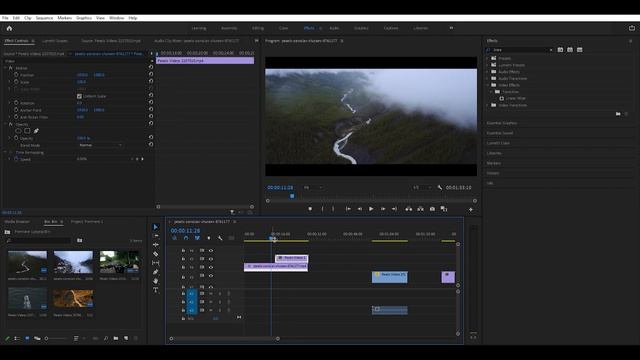The height and width of the screenshot is (360, 640).
Task: Click free draw bezier mask pen
Action: [x=36, y=131]
